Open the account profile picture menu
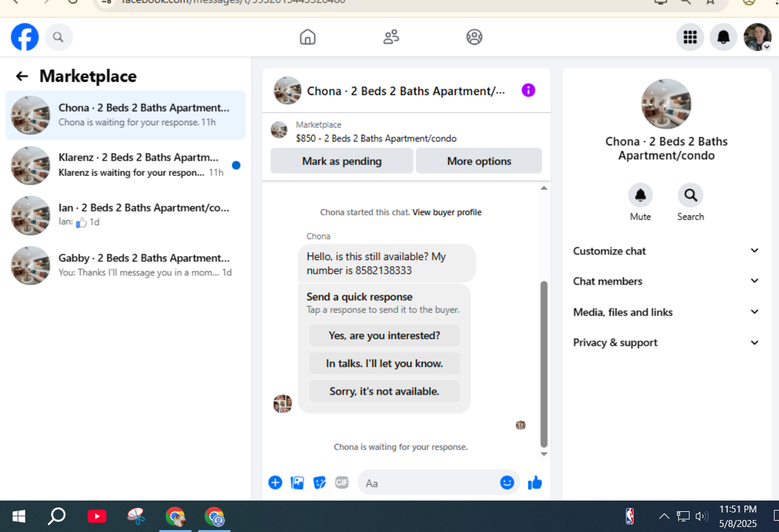The height and width of the screenshot is (532, 779). [x=758, y=37]
